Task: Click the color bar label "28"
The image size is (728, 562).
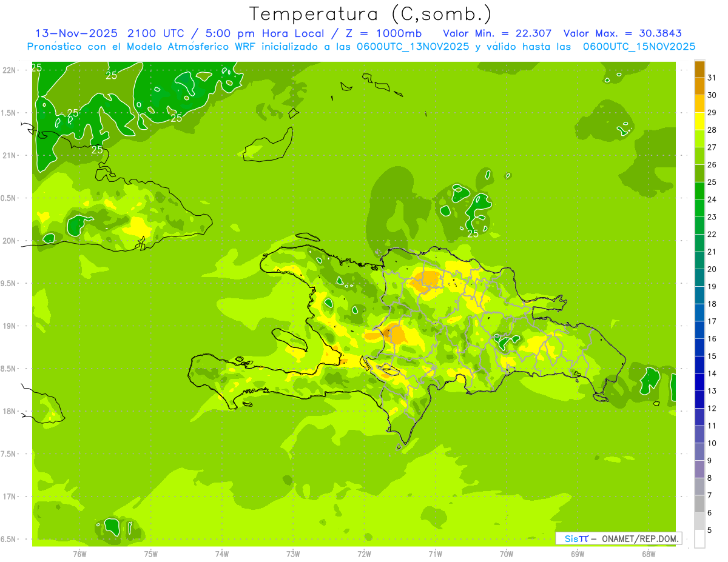Action: pos(712,130)
